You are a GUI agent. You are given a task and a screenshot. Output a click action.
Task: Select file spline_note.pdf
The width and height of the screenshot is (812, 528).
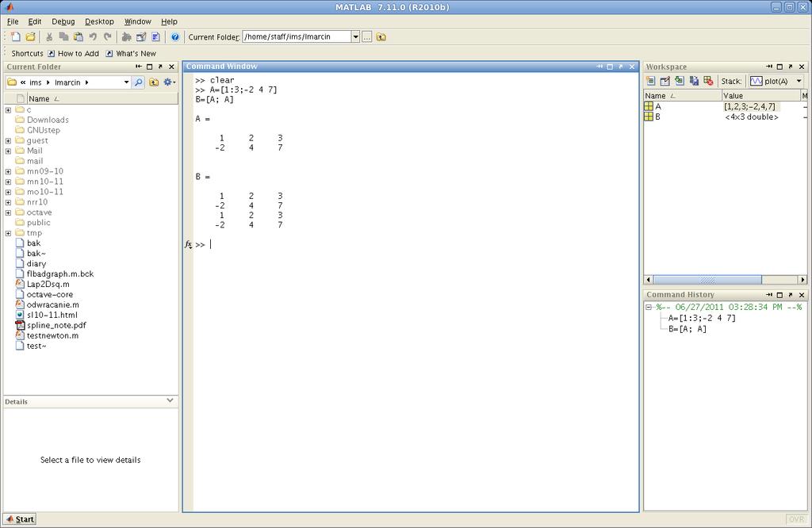(56, 325)
